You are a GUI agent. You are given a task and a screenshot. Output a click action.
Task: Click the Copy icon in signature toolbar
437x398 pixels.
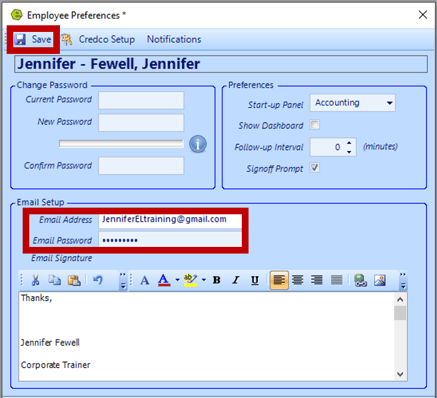pyautogui.click(x=55, y=280)
